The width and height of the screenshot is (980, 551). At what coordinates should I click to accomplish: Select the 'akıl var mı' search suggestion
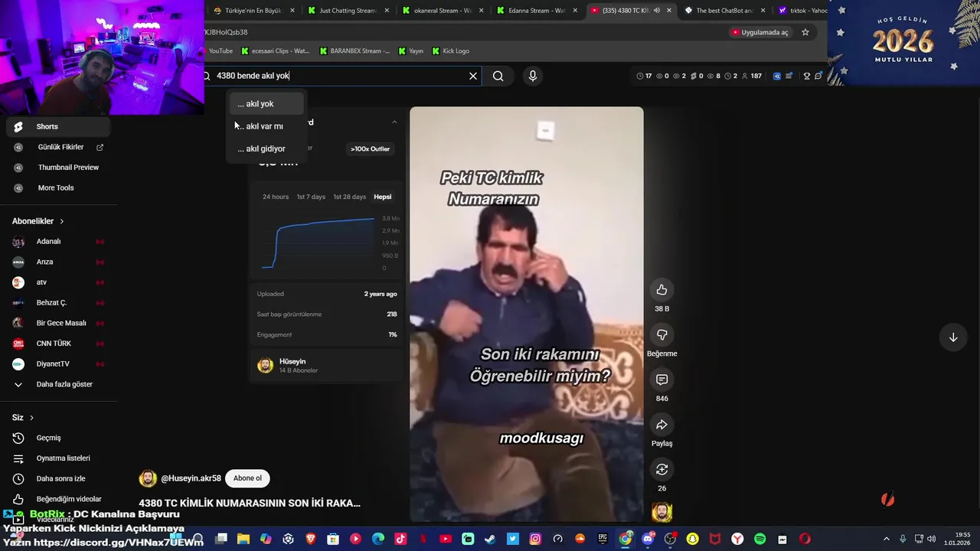(266, 126)
